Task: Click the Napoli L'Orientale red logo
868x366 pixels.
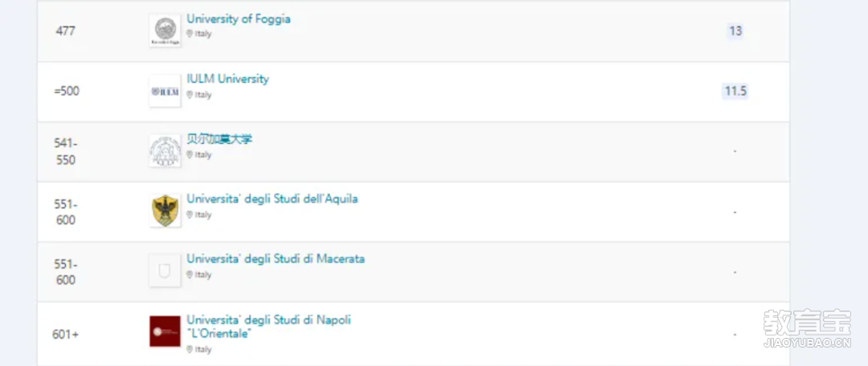Action: coord(165,331)
